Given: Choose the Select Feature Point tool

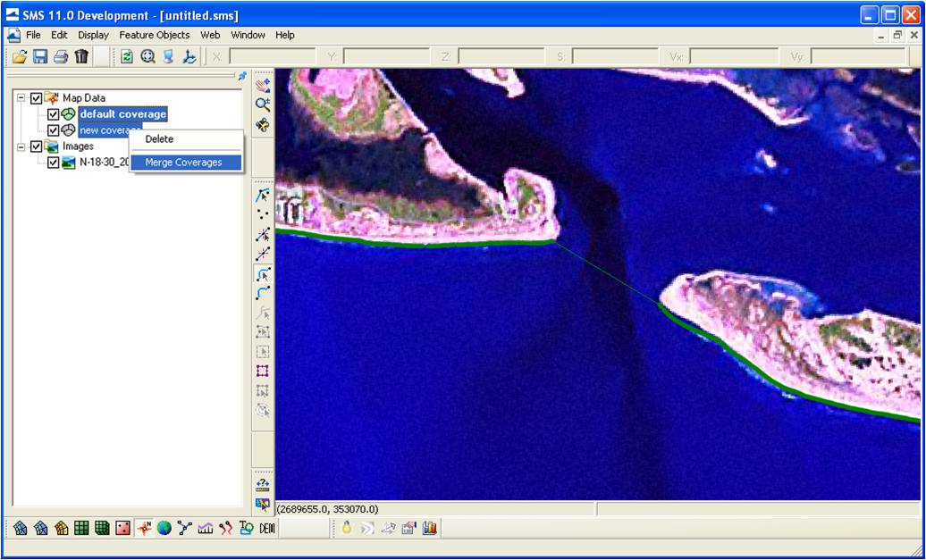Looking at the screenshot, I should click(x=263, y=195).
